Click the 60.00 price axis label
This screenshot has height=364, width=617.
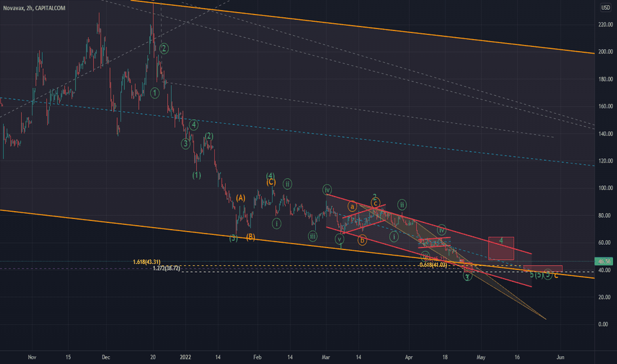pyautogui.click(x=604, y=243)
